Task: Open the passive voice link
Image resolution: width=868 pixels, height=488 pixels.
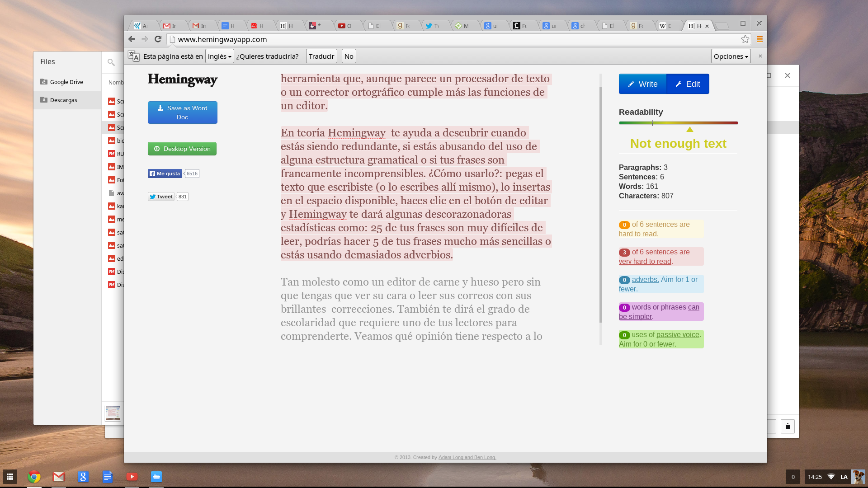Action: tap(678, 335)
